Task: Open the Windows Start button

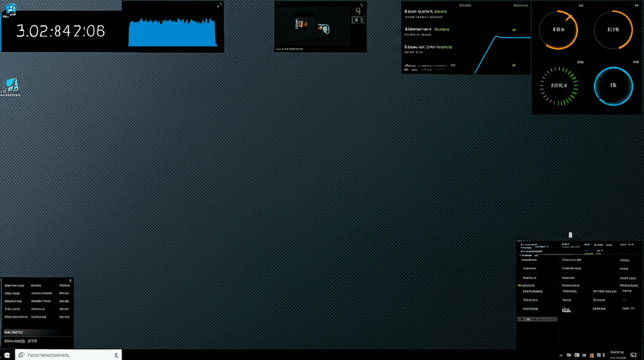Action: (x=7, y=355)
